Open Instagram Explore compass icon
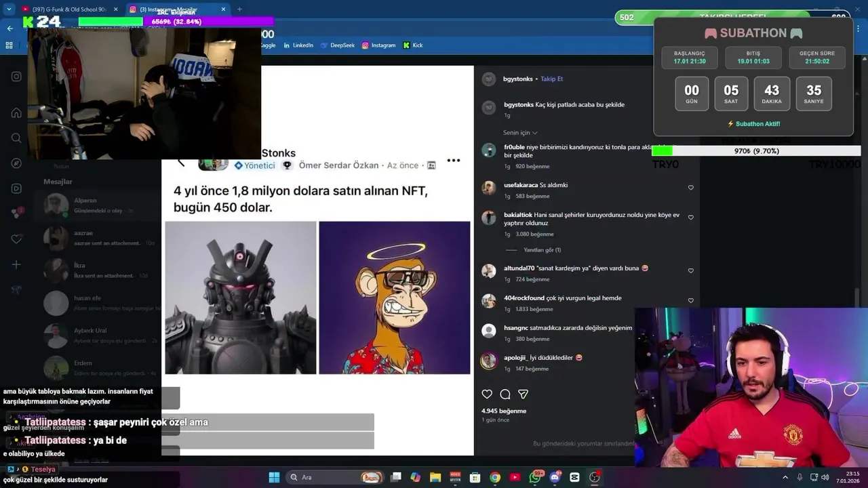The width and height of the screenshot is (868, 488). tap(16, 163)
